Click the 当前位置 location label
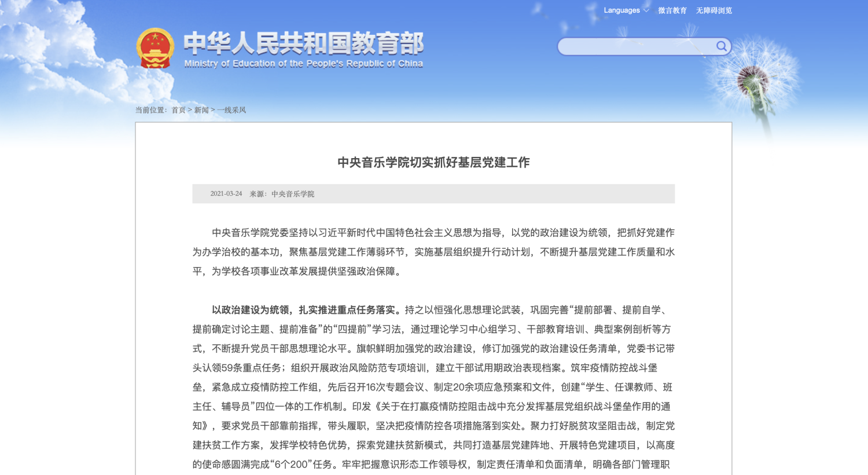This screenshot has width=868, height=475. tap(150, 110)
